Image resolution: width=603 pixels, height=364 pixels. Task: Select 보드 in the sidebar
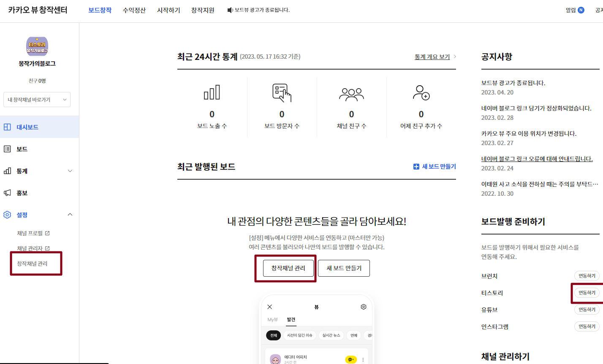click(39, 149)
